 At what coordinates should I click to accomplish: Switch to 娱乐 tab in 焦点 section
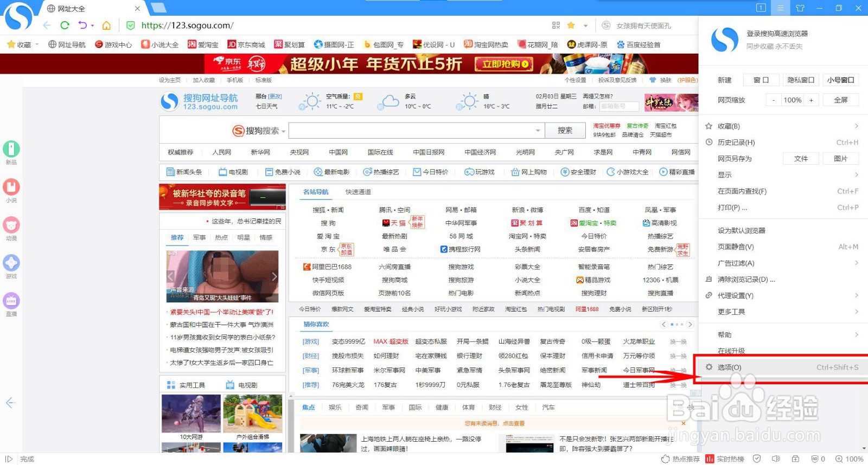pyautogui.click(x=335, y=407)
